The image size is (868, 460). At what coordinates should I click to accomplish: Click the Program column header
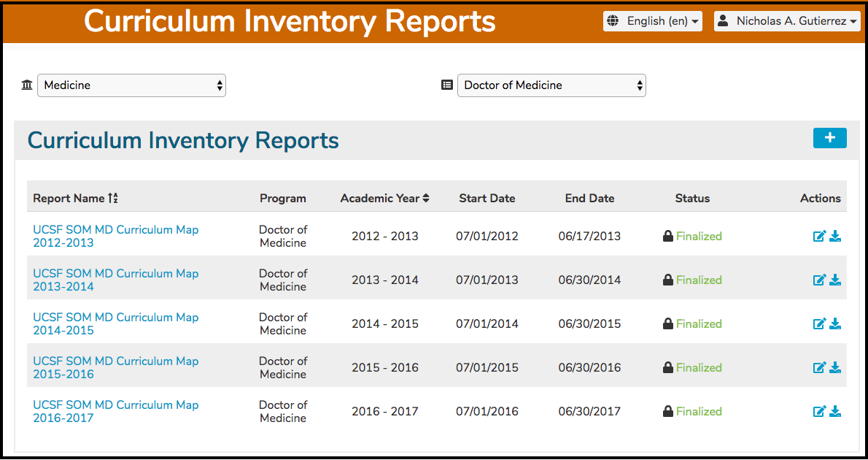tap(283, 199)
